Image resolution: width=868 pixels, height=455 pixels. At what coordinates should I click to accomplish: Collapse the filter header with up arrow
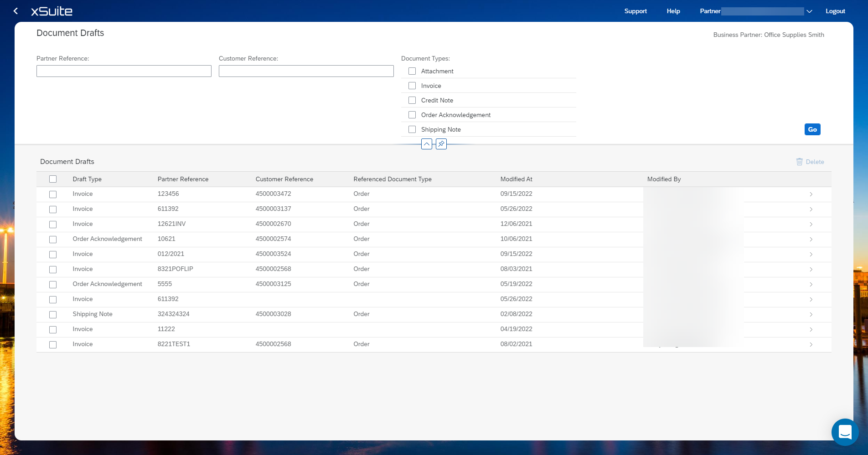tap(426, 144)
